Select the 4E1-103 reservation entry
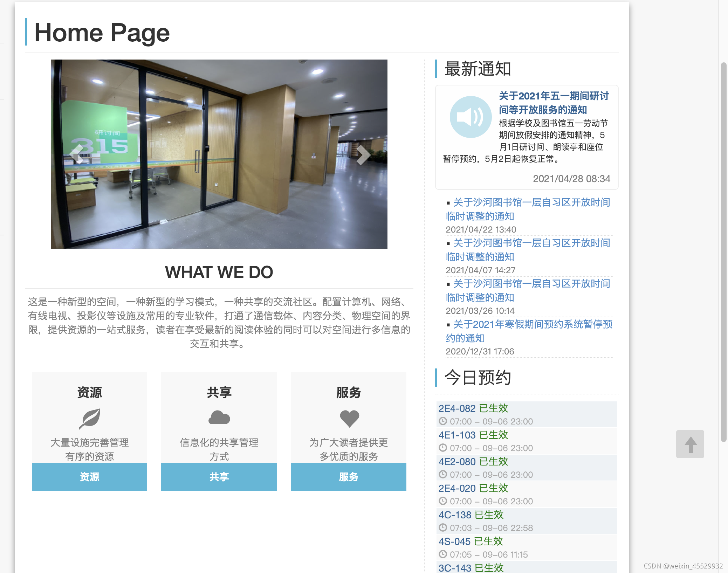 click(x=457, y=435)
